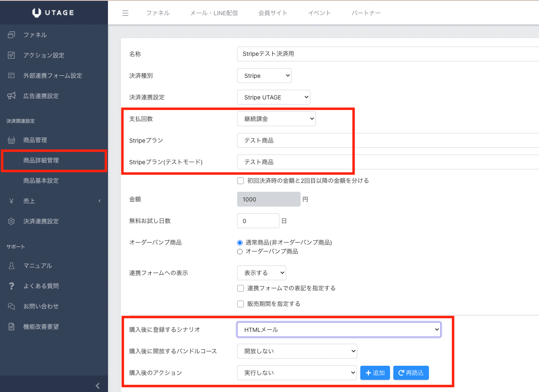This screenshot has height=392, width=539.
Task: Collapse the sidebar with the bottom chevron
Action: coord(98,386)
